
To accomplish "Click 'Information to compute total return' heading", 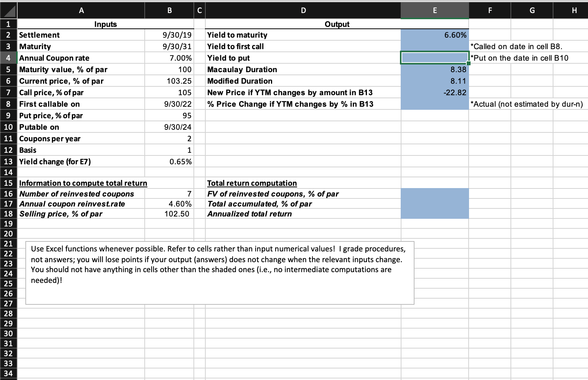I will click(x=83, y=183).
